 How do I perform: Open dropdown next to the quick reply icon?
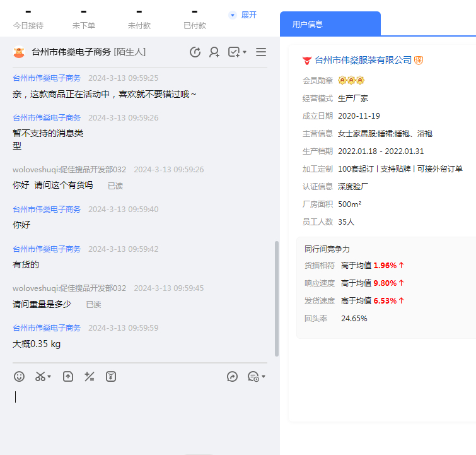coord(263,377)
